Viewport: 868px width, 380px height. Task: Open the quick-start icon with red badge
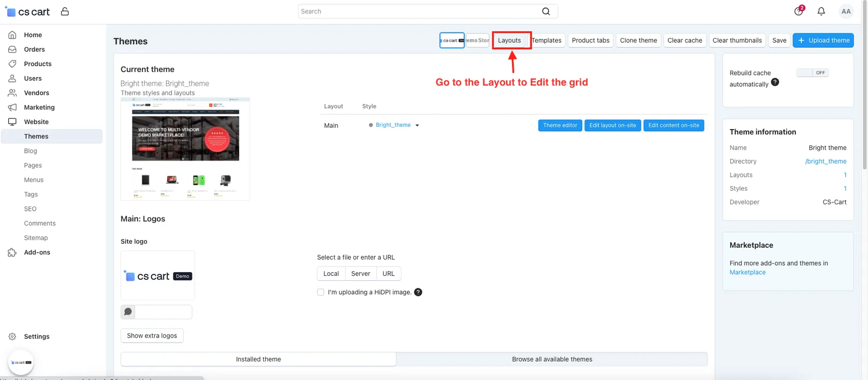799,11
